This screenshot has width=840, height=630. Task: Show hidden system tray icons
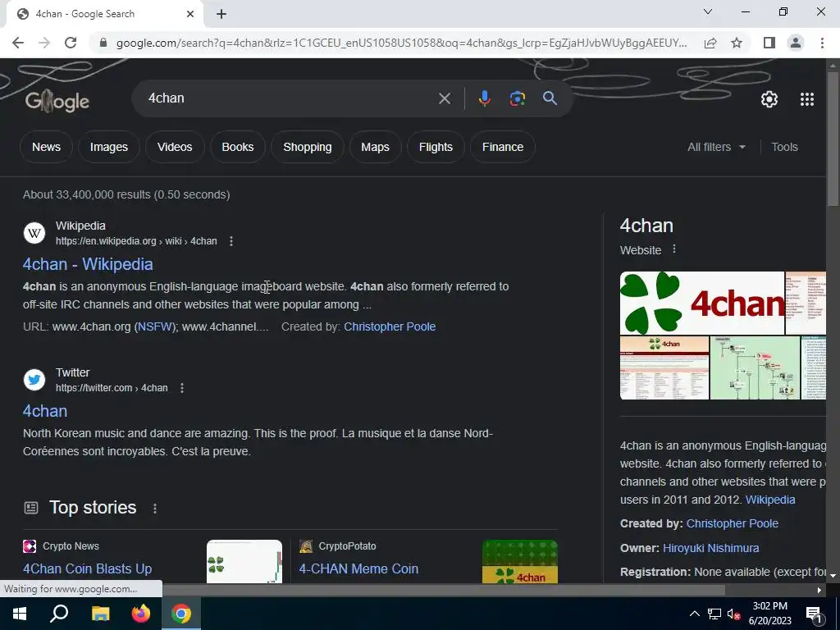coord(694,614)
